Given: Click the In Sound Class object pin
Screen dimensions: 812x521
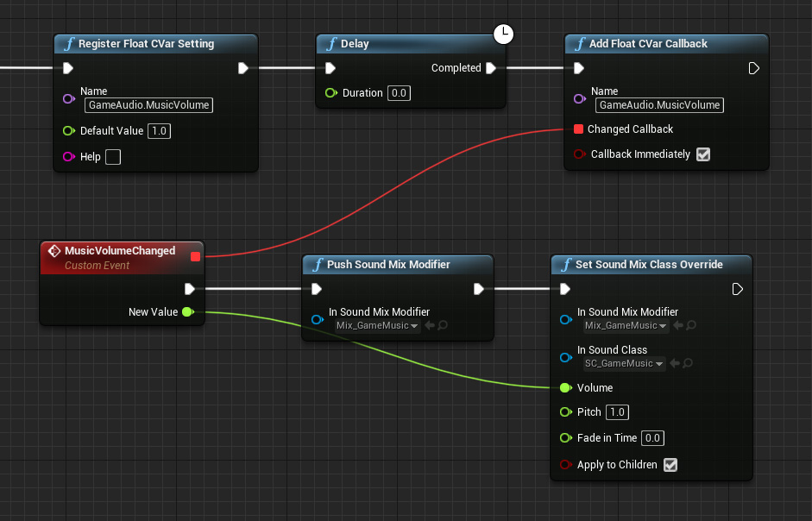Looking at the screenshot, I should (565, 357).
